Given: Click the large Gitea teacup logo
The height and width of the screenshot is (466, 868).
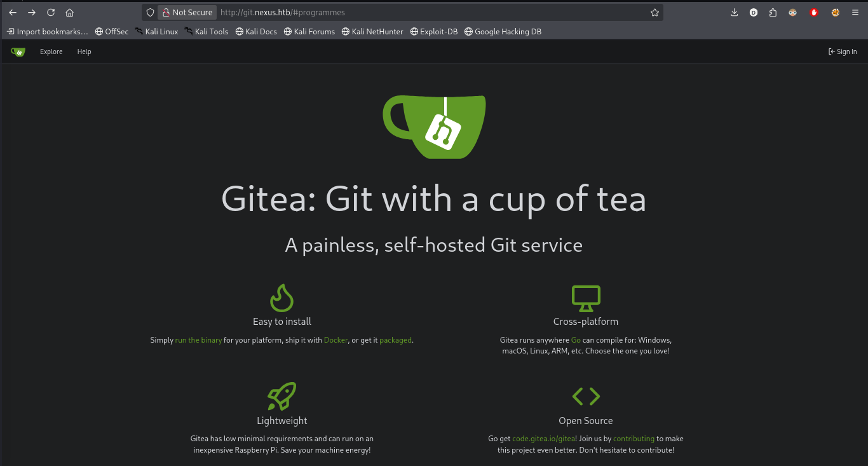Looking at the screenshot, I should (x=434, y=127).
